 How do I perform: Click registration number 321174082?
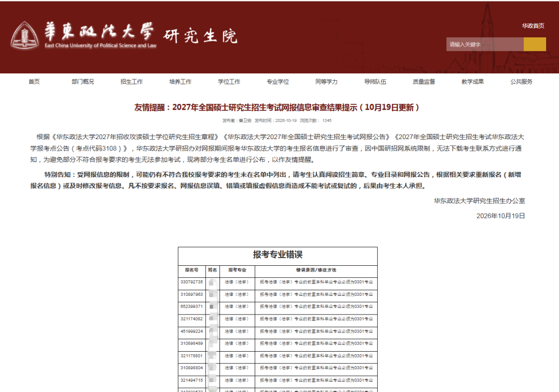[x=192, y=319]
